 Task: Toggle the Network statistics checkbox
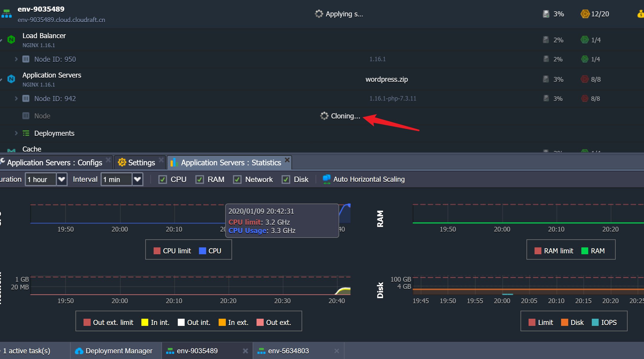pyautogui.click(x=237, y=179)
